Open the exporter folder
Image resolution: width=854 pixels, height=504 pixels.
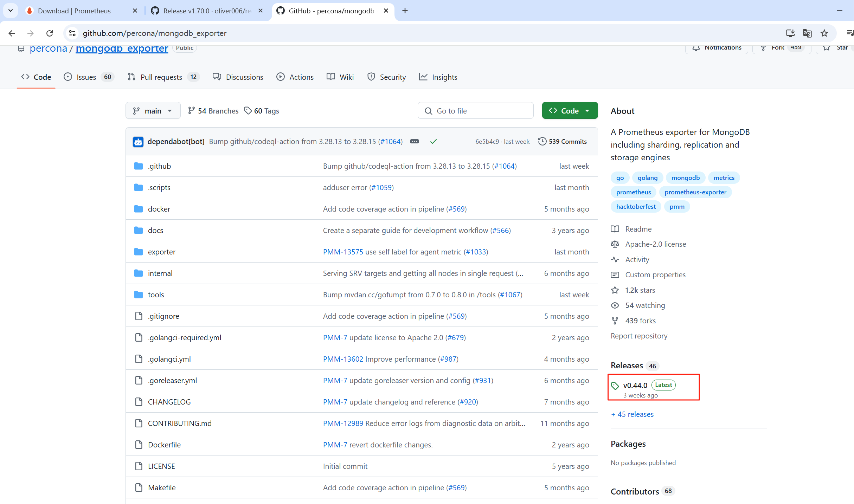click(x=161, y=252)
